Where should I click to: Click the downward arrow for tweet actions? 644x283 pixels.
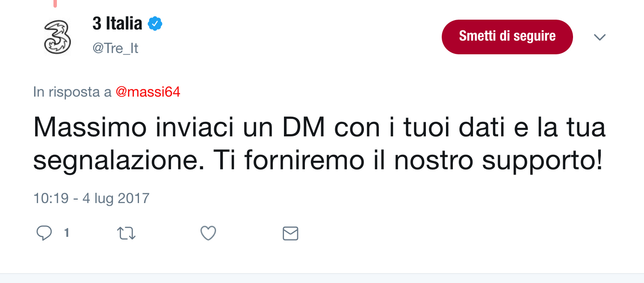[600, 37]
